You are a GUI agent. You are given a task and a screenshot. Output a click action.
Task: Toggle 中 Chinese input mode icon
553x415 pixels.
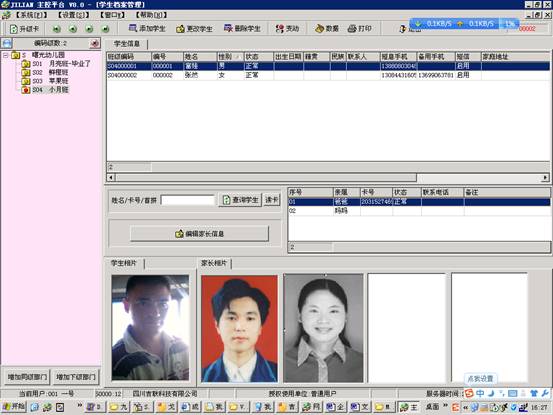[x=480, y=393]
